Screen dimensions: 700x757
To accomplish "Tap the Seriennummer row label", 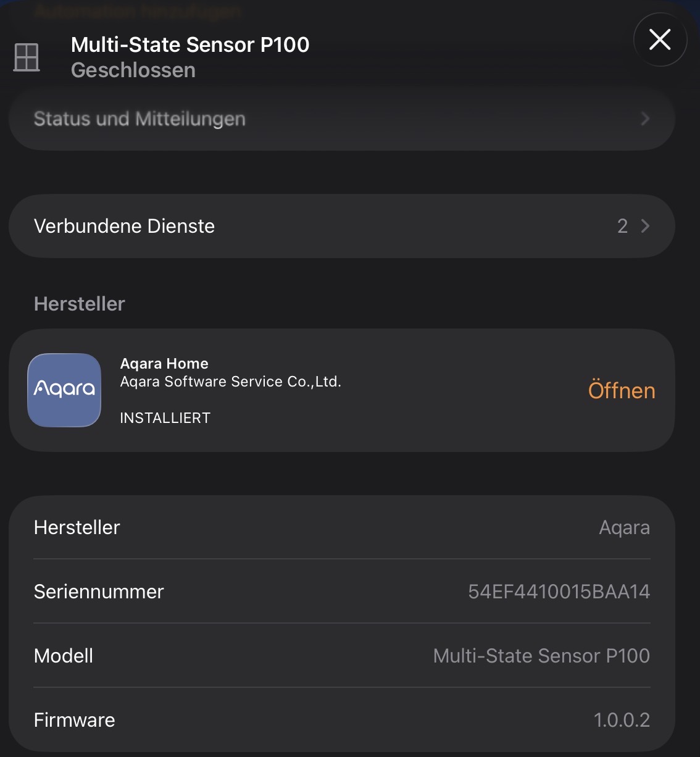I will point(99,592).
